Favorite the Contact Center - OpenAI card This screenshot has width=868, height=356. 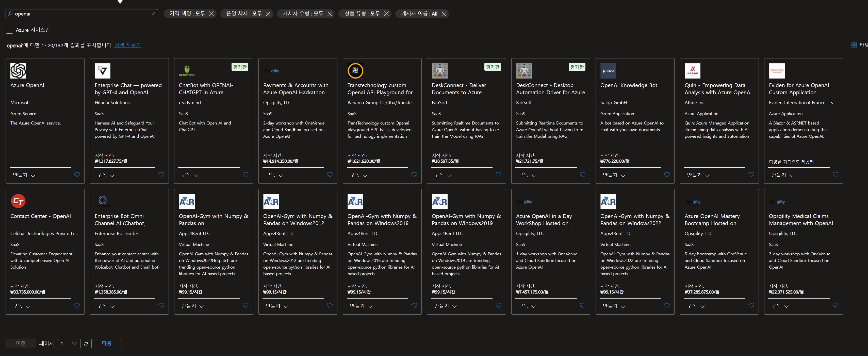pos(77,305)
